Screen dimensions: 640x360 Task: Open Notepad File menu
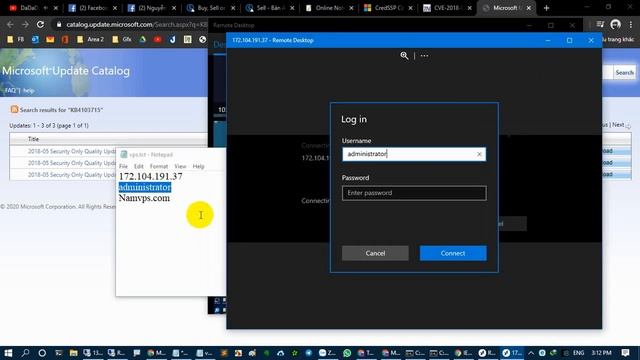[123, 167]
